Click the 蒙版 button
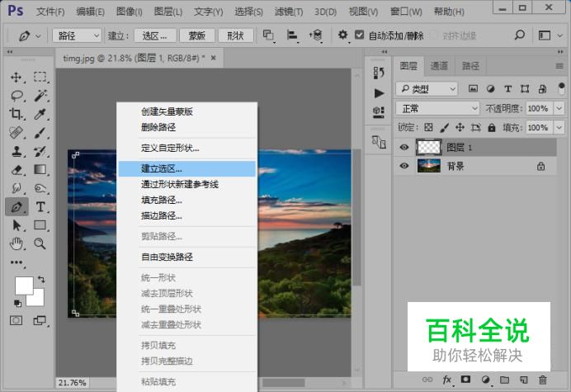Viewport: 571px width, 392px height. (197, 35)
